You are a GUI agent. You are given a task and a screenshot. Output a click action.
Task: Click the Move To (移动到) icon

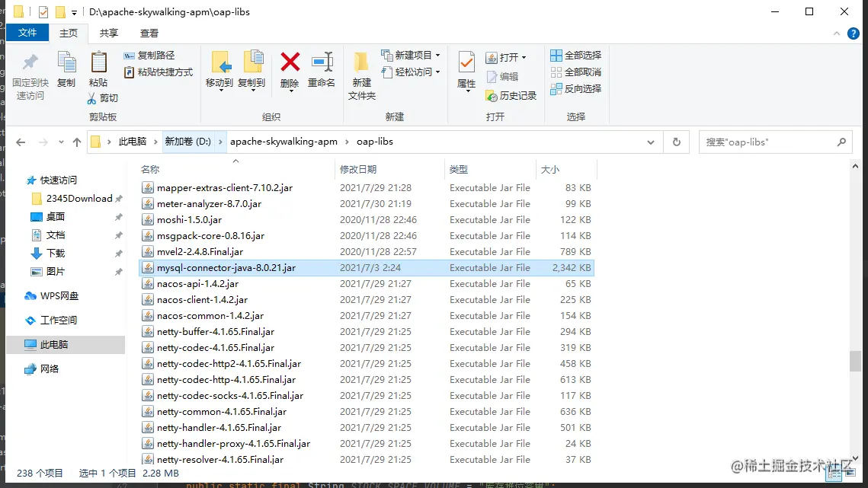(x=220, y=62)
